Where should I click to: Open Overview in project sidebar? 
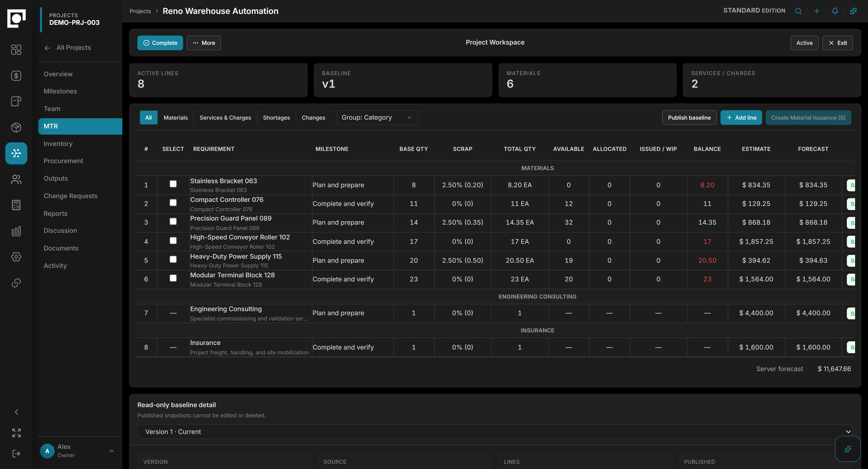(58, 74)
